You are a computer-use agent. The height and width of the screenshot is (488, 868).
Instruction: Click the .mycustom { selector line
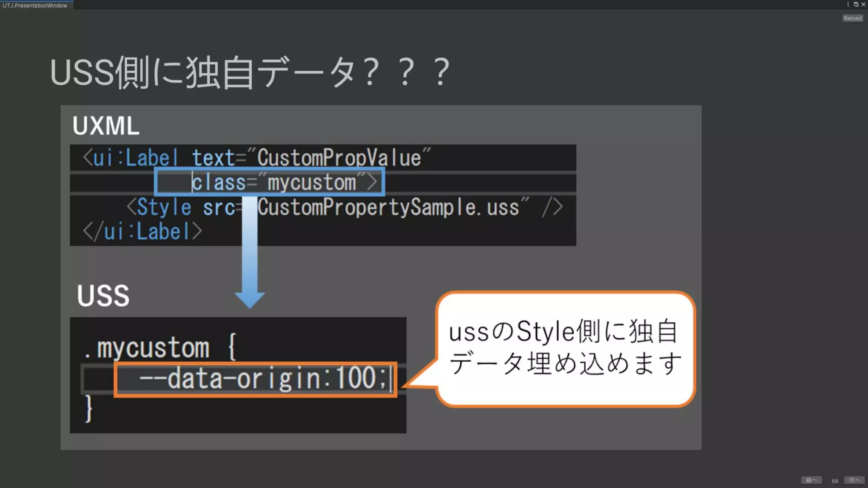point(160,347)
